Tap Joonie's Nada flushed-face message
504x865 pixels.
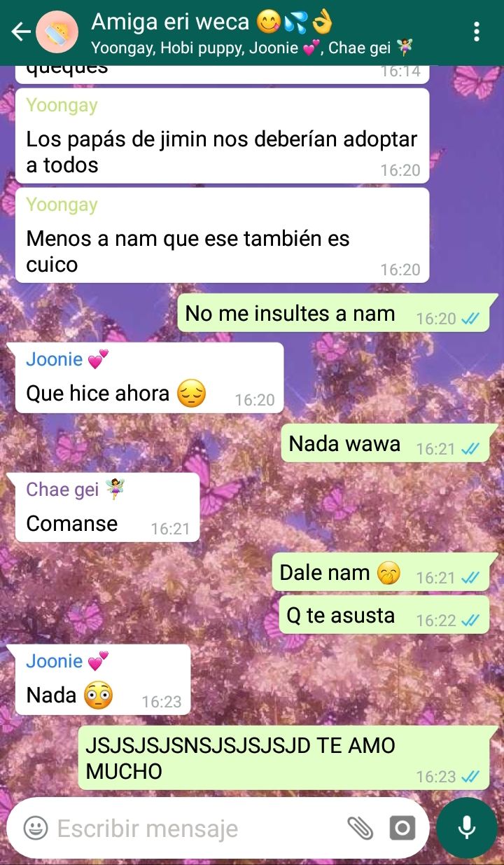(x=103, y=680)
